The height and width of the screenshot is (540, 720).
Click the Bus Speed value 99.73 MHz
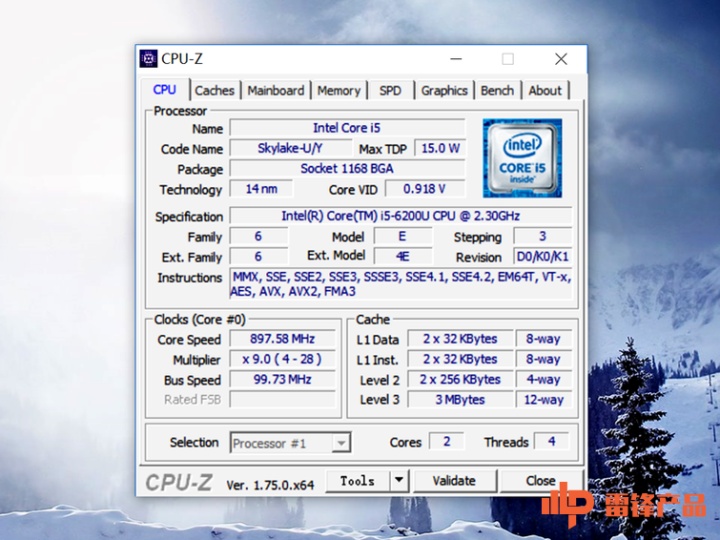[x=282, y=379]
